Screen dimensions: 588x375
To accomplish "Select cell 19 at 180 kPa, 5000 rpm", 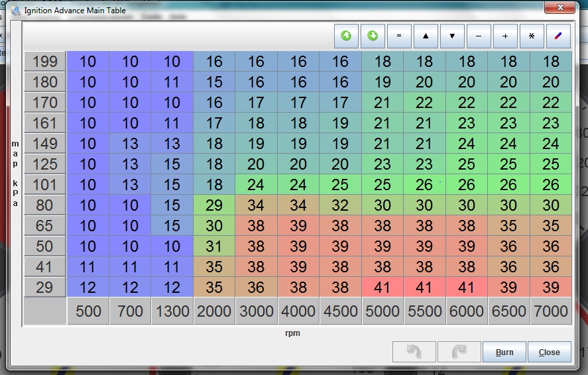I will click(x=382, y=82).
